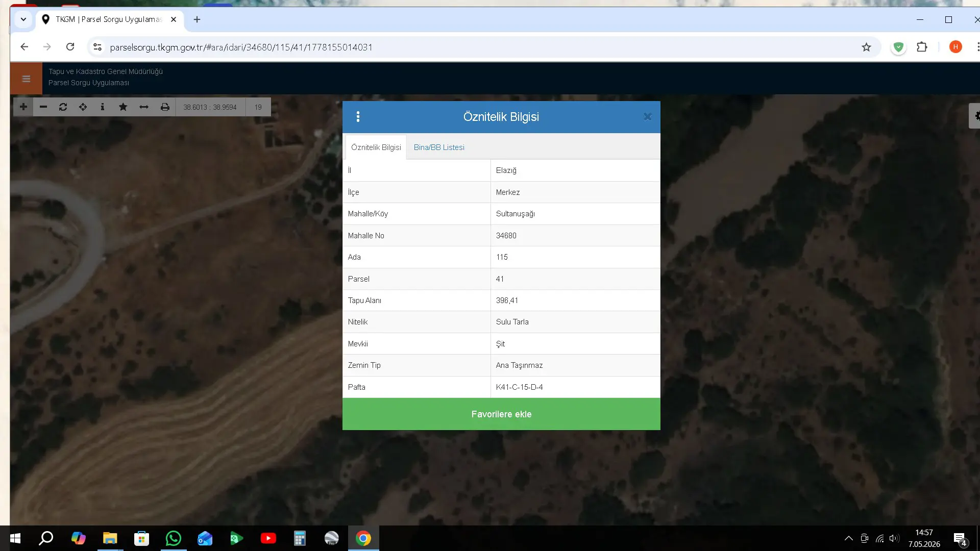Select the measure distance arrow tool
This screenshot has width=980, height=551.
tap(144, 107)
